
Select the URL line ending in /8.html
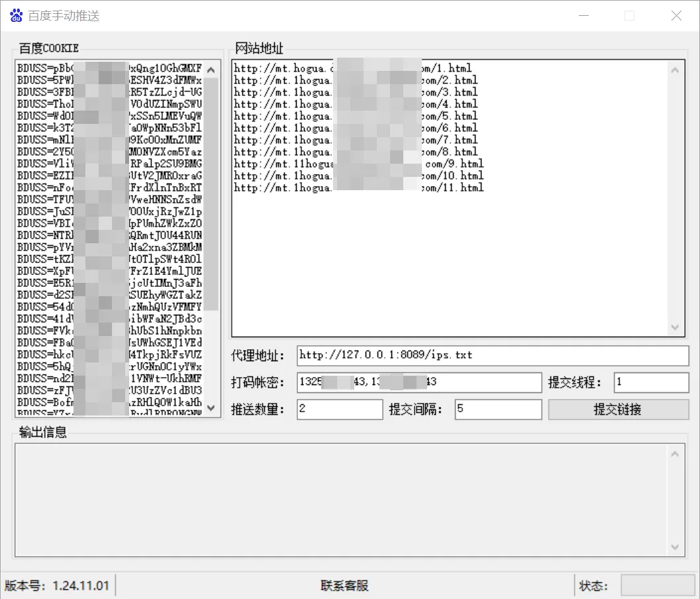click(356, 152)
